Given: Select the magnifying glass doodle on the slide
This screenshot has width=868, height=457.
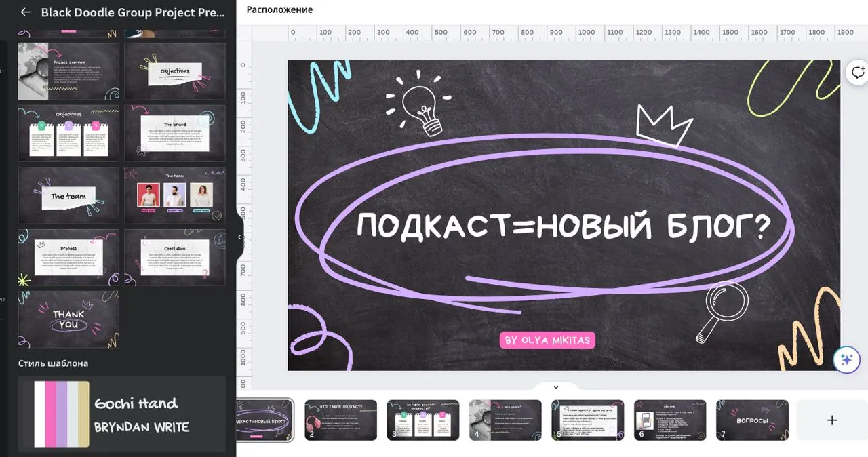Looking at the screenshot, I should point(722,313).
